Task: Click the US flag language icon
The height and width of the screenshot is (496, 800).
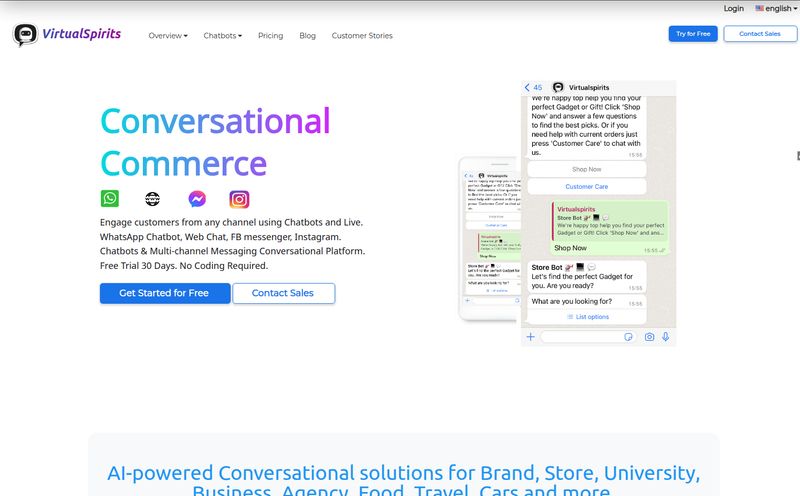Action: (759, 8)
